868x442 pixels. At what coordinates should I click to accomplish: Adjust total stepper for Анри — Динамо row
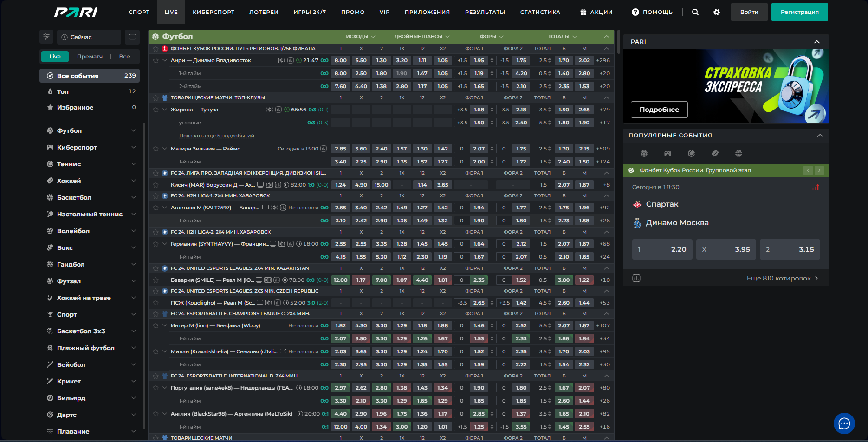coord(549,60)
